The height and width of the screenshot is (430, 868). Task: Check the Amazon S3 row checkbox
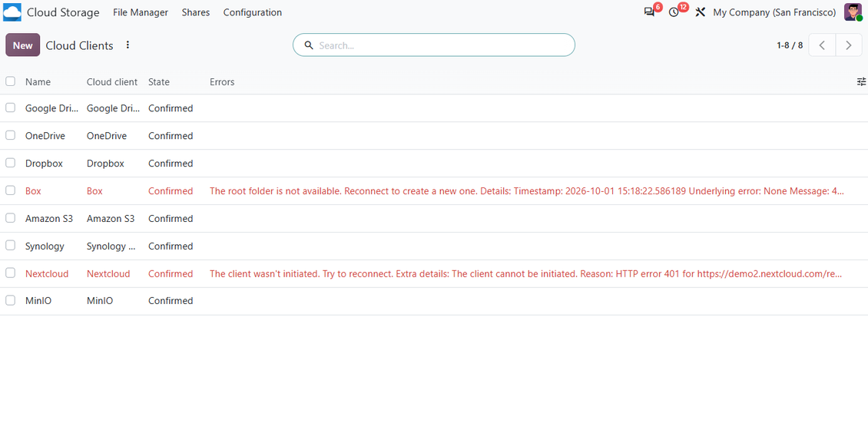click(x=11, y=218)
